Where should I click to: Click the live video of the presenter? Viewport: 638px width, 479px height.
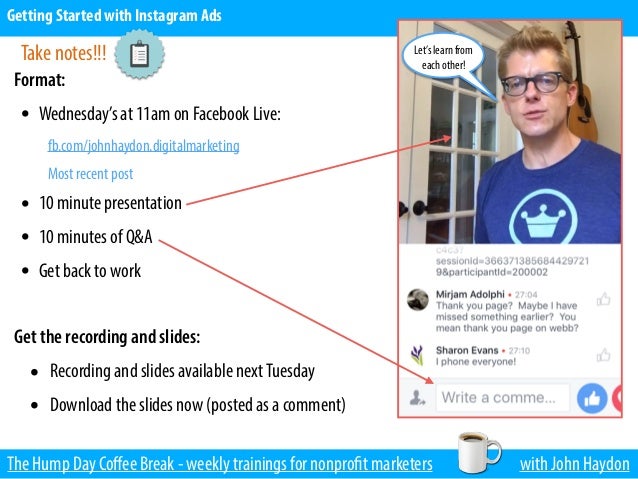coord(510,132)
